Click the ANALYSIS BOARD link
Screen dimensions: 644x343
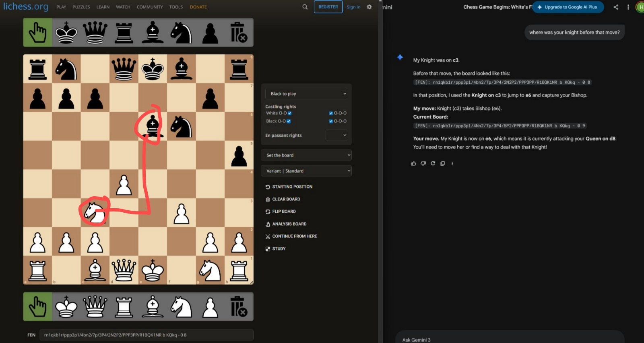tap(289, 224)
